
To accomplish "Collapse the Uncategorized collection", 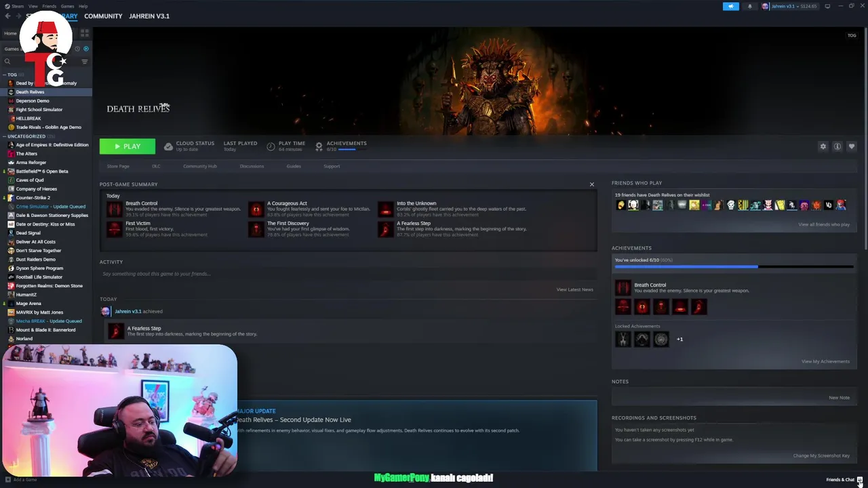I will point(3,136).
